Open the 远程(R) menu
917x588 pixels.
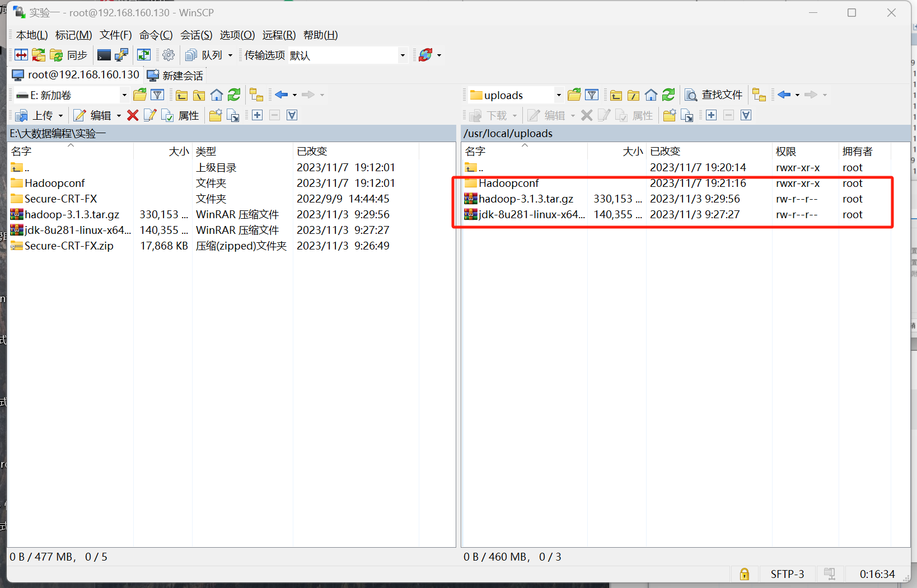(279, 35)
